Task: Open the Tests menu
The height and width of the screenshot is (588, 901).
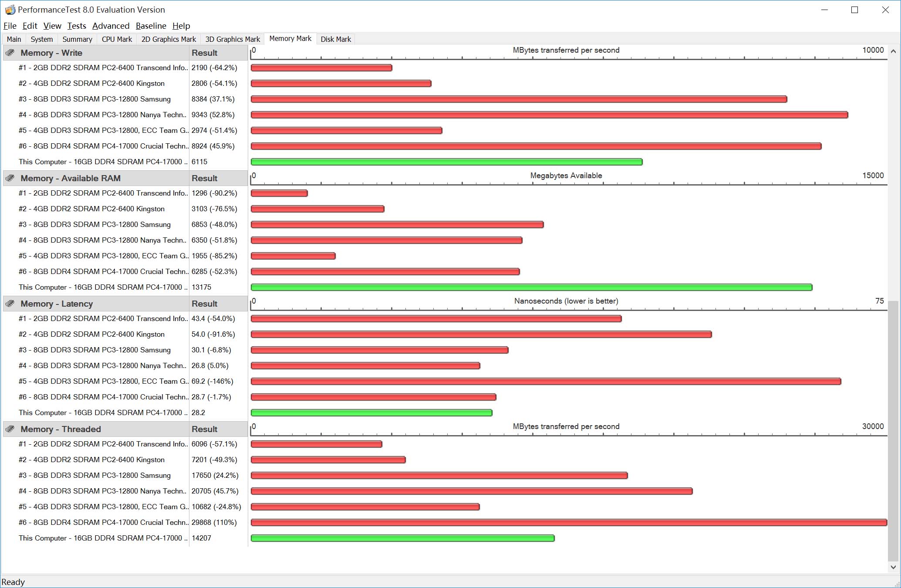Action: (x=77, y=26)
